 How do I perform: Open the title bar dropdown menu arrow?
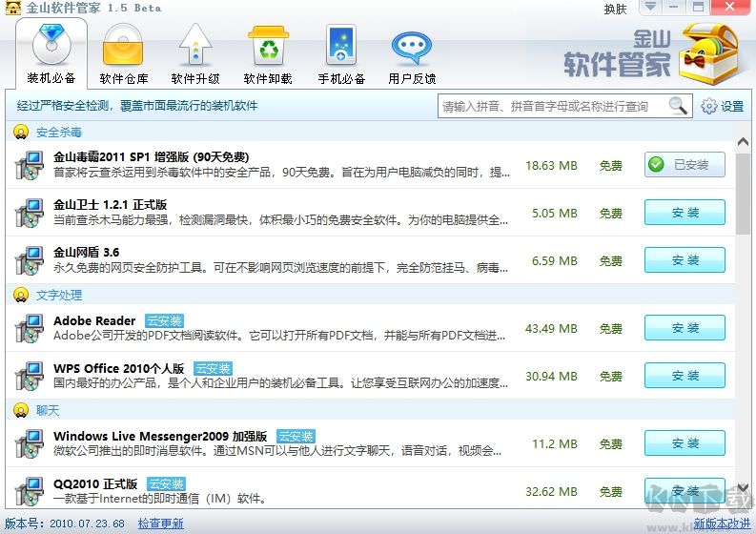click(651, 7)
